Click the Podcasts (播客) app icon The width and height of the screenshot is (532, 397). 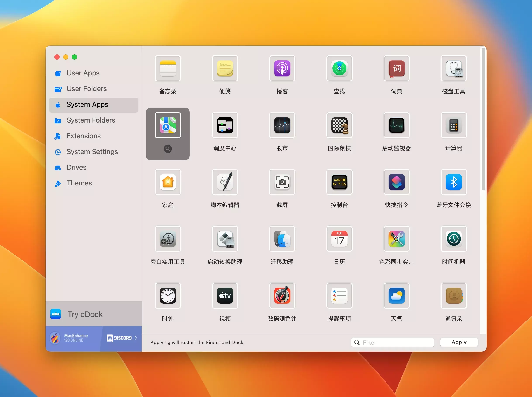point(282,68)
